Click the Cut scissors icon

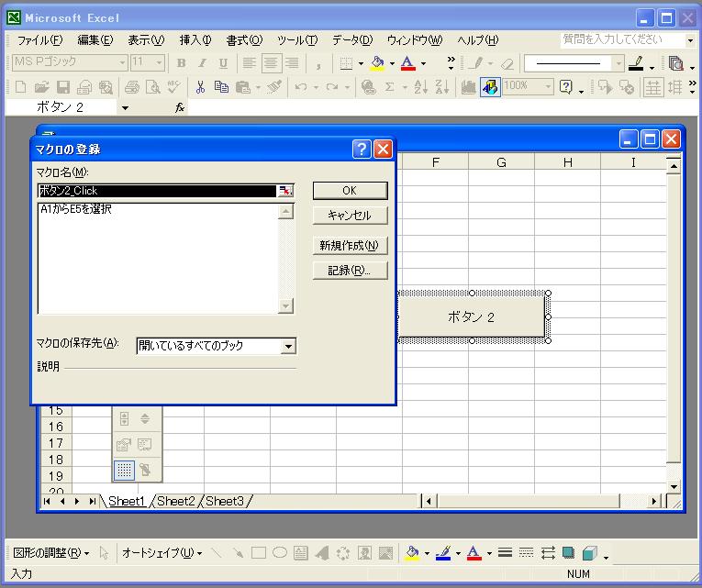[x=200, y=87]
